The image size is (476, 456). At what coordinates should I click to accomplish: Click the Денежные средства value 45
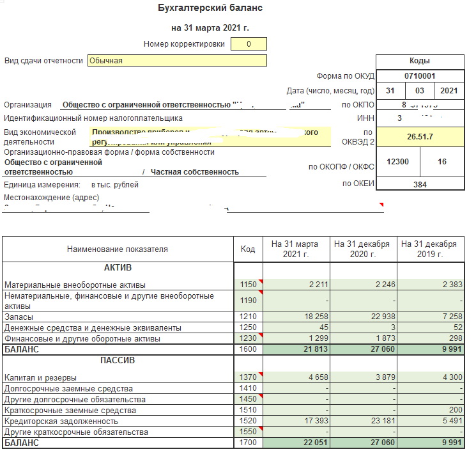tap(296, 327)
